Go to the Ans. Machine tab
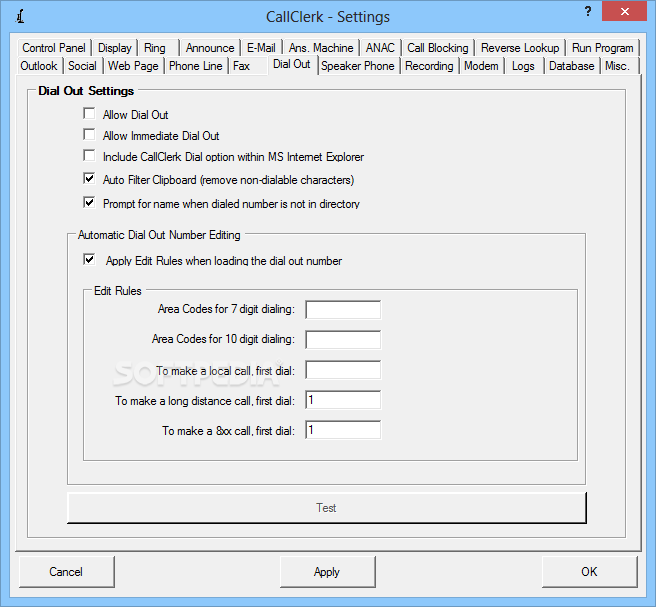This screenshot has height=607, width=656. click(x=321, y=48)
